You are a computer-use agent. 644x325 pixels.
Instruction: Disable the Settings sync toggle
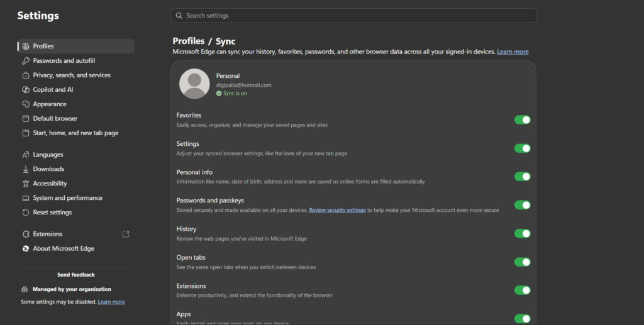(x=522, y=148)
